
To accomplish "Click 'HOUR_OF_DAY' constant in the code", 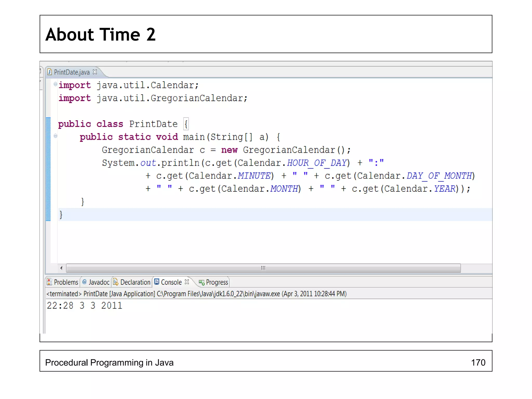I will pos(317,163).
